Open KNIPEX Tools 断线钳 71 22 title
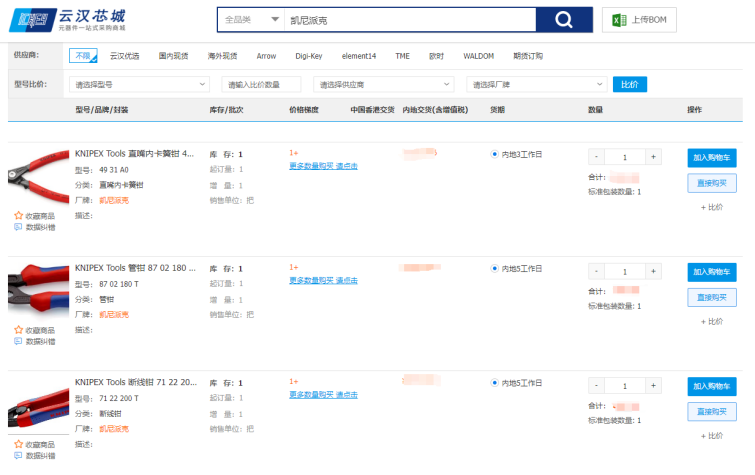 click(136, 382)
